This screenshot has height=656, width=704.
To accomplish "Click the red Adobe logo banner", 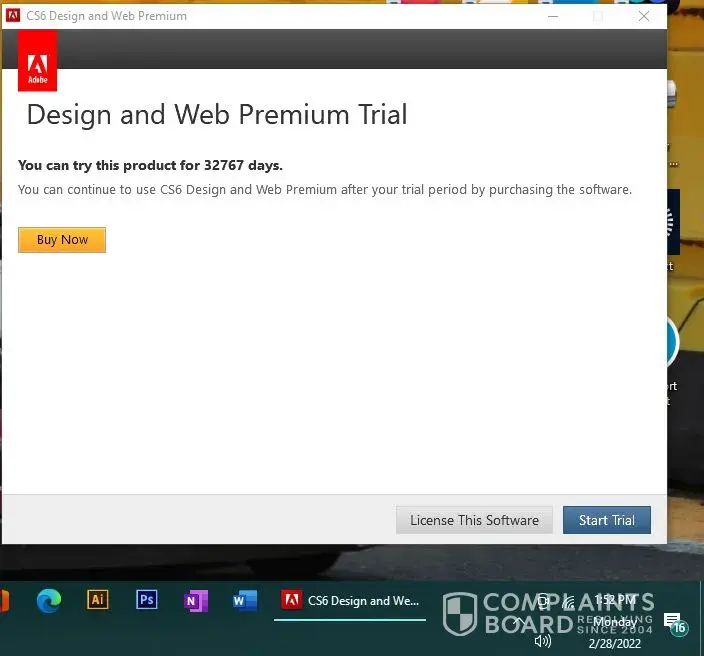I will [37, 61].
